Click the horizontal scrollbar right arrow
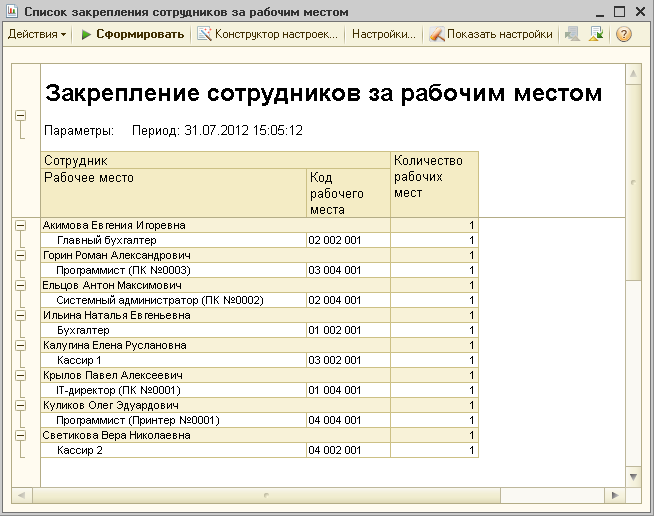The height and width of the screenshot is (516, 654). click(615, 495)
